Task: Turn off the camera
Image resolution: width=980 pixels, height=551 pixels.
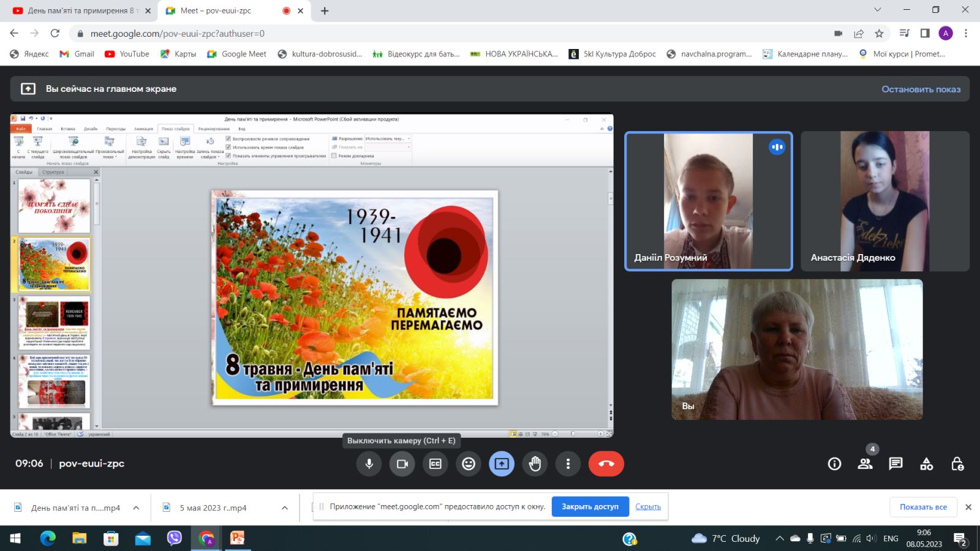Action: click(x=402, y=464)
